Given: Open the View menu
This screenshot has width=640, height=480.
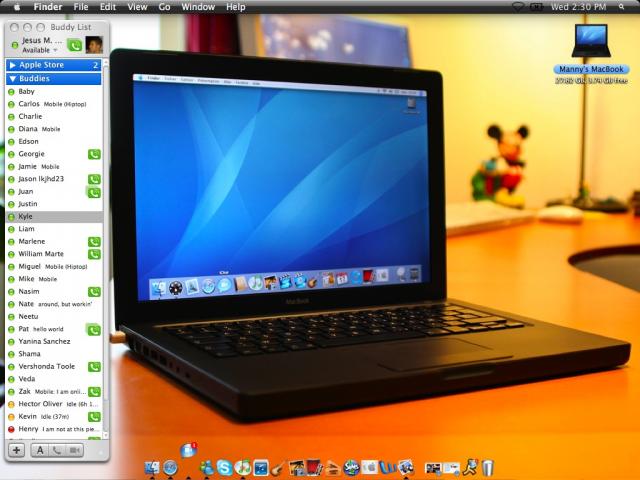Looking at the screenshot, I should (137, 7).
